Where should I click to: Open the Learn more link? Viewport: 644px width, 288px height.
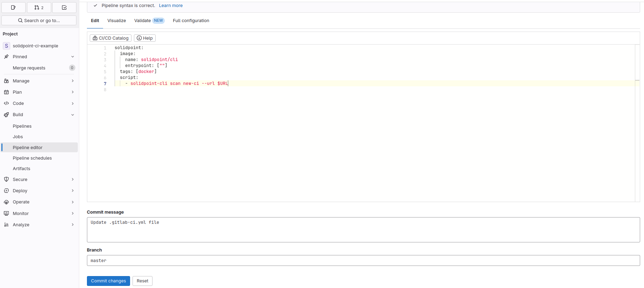(x=171, y=6)
